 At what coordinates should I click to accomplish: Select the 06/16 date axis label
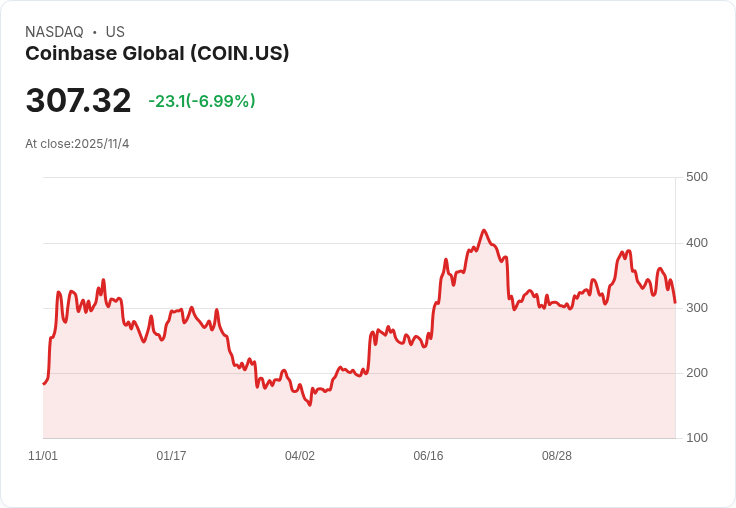(x=428, y=456)
